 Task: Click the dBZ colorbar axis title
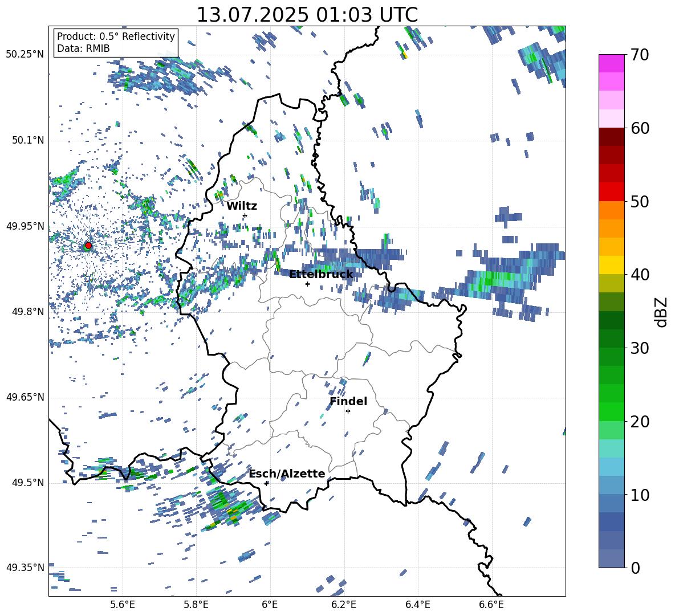click(662, 312)
